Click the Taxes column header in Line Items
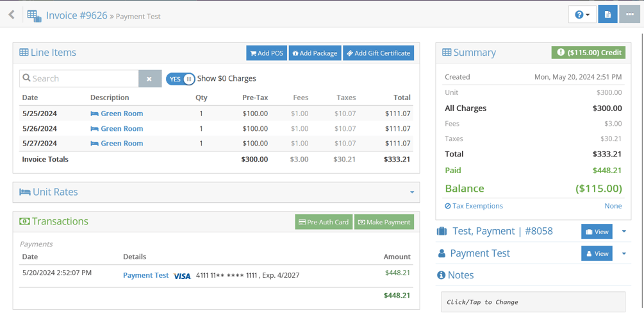Viewport: 644px width, 313px height. 346,97
